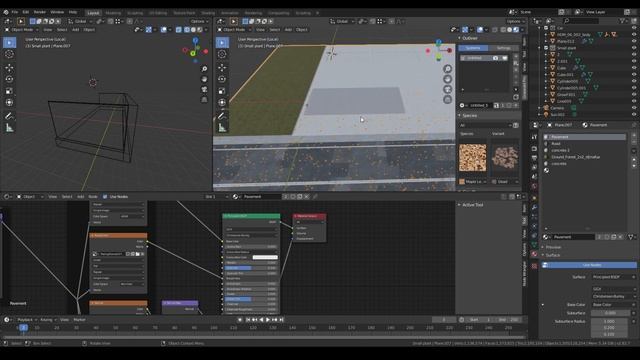Viewport: 640px width, 360px height.
Task: Open the File menu
Action: click(15, 12)
